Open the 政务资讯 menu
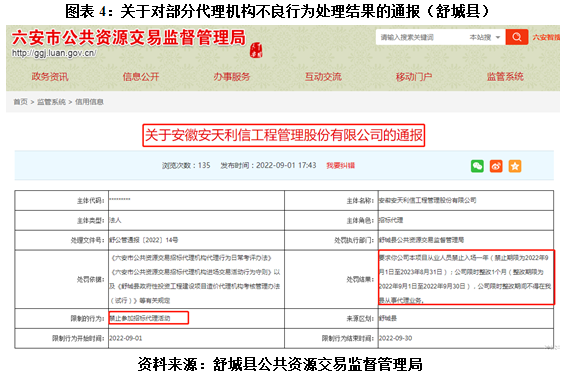 point(50,77)
